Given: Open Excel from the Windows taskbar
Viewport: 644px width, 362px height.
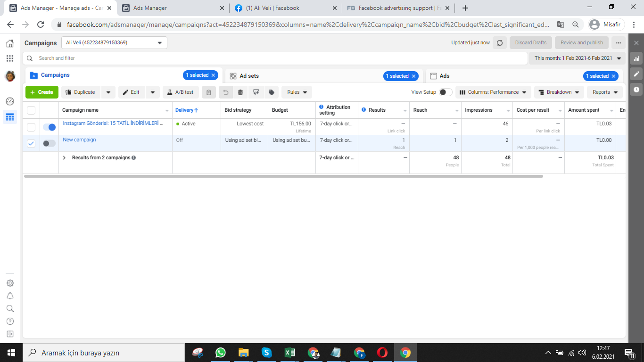Looking at the screenshot, I should click(289, 353).
